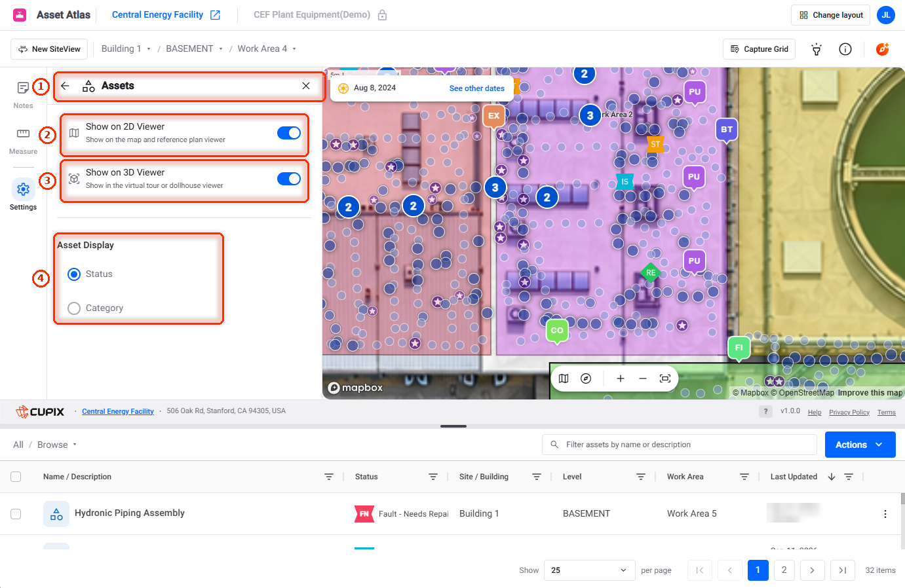Image resolution: width=905 pixels, height=588 pixels.
Task: Check the Hydronic Piping Assembly row checkbox
Action: click(x=16, y=514)
